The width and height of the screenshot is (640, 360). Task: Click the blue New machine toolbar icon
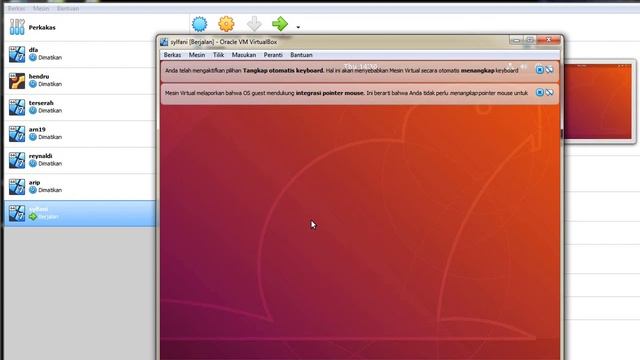click(x=200, y=24)
